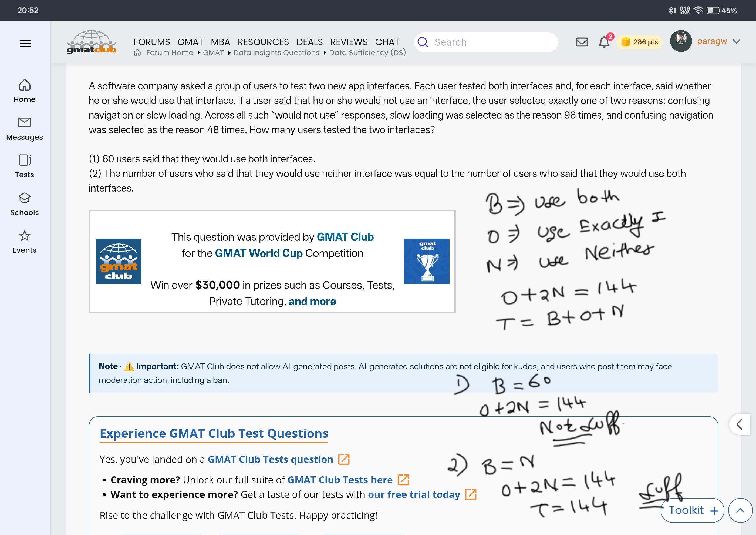
Task: Go to Data Sufficiency (DS) breadcrumb
Action: tap(367, 53)
